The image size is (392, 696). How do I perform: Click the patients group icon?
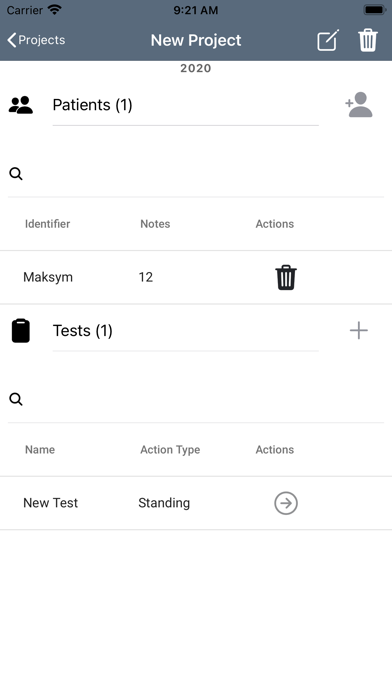coord(21,105)
